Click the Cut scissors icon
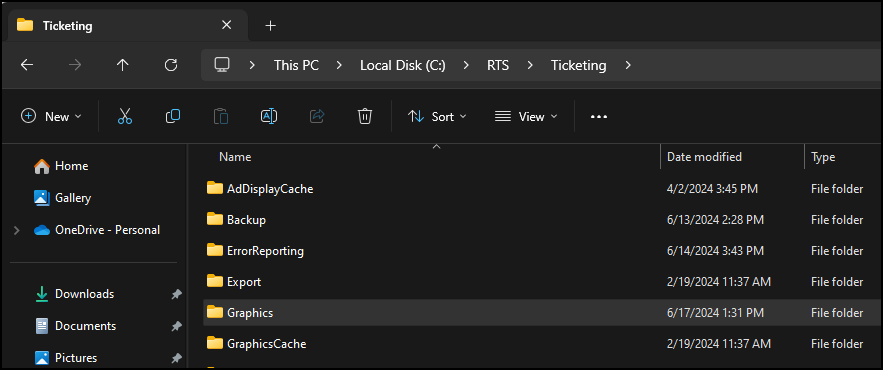 [x=125, y=117]
